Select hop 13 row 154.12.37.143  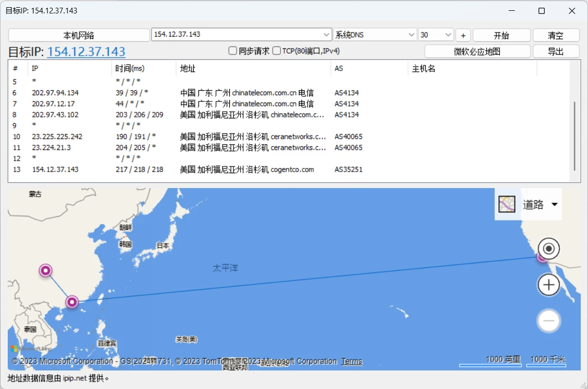(x=289, y=170)
